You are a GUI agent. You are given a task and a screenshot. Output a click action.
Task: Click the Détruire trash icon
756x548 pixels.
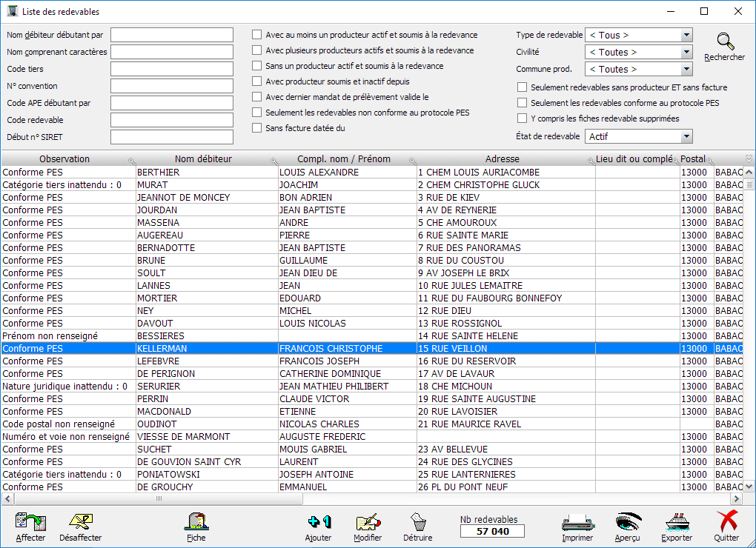tap(418, 522)
